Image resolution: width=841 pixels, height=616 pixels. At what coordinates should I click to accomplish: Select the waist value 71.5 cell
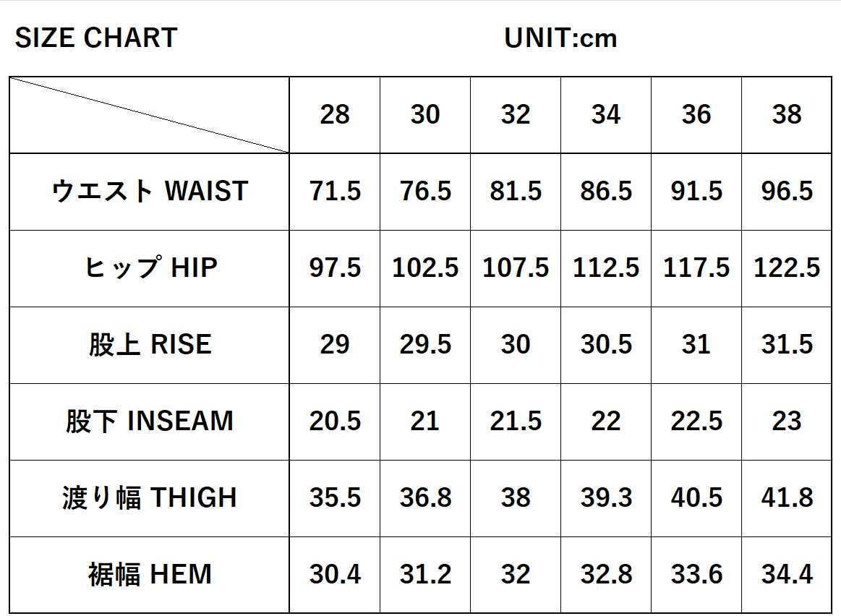tap(335, 192)
